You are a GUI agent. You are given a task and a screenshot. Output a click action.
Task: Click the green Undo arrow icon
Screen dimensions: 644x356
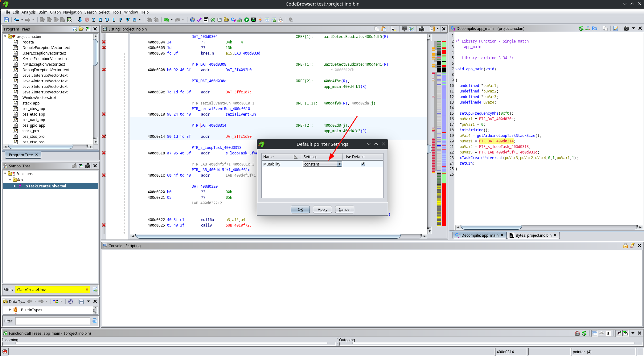click(166, 20)
